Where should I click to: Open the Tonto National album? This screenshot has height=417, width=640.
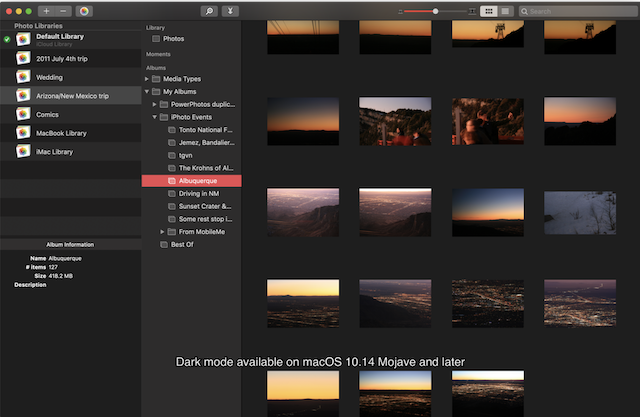(205, 129)
